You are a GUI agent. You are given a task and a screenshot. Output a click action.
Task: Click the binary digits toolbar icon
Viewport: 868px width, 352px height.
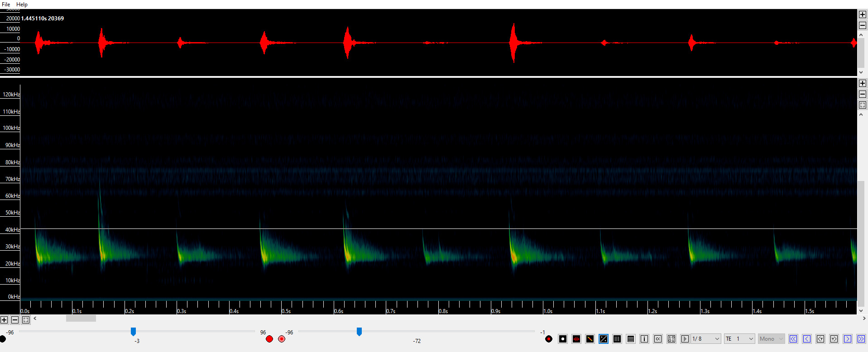671,339
